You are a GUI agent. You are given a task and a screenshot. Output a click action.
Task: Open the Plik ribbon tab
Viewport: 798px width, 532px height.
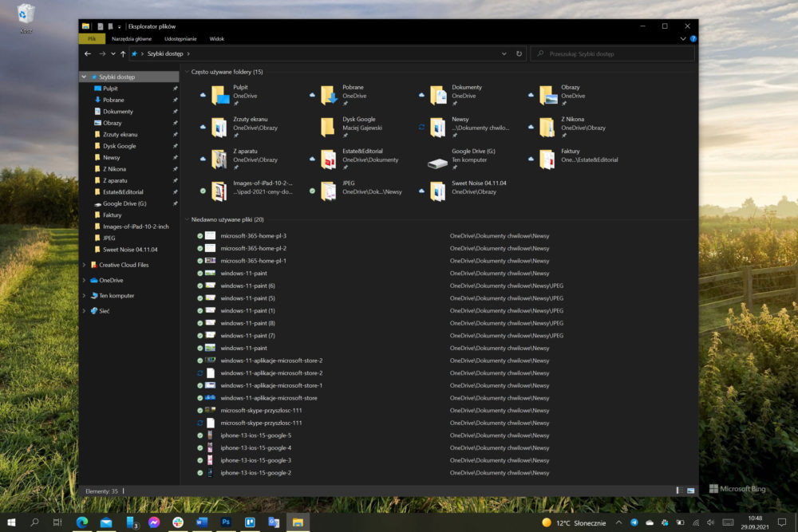click(x=92, y=38)
